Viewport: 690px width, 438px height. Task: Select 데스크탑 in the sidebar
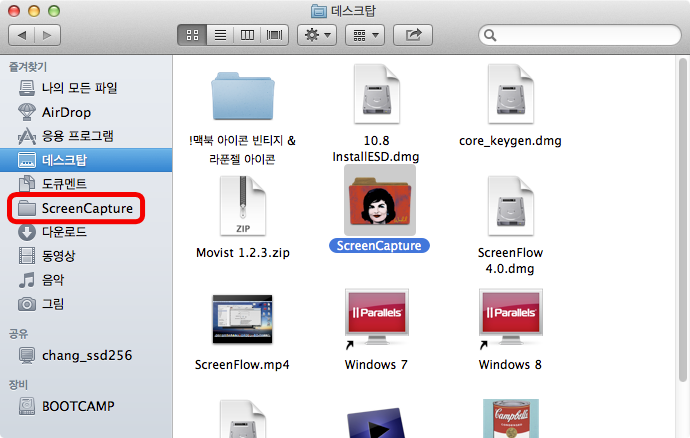86,160
